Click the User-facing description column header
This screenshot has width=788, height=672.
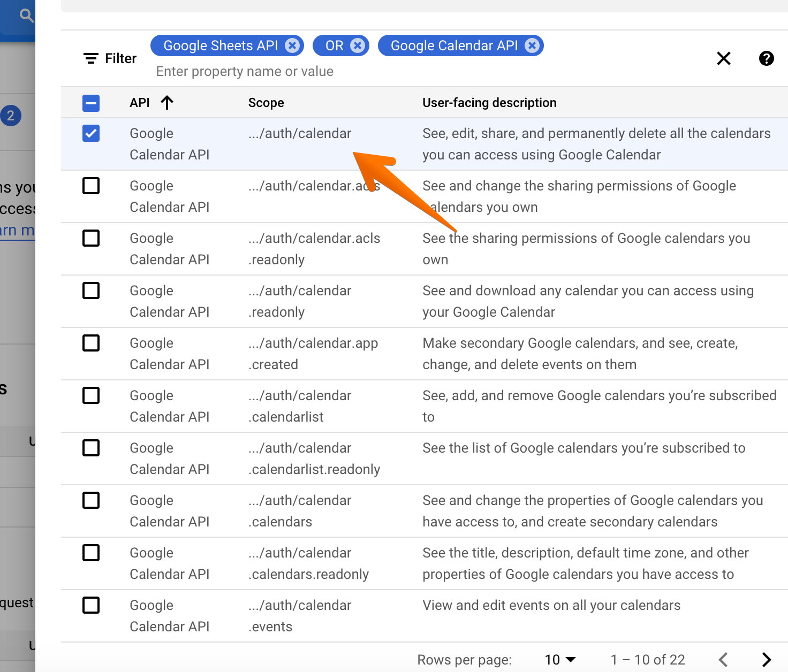(x=489, y=103)
